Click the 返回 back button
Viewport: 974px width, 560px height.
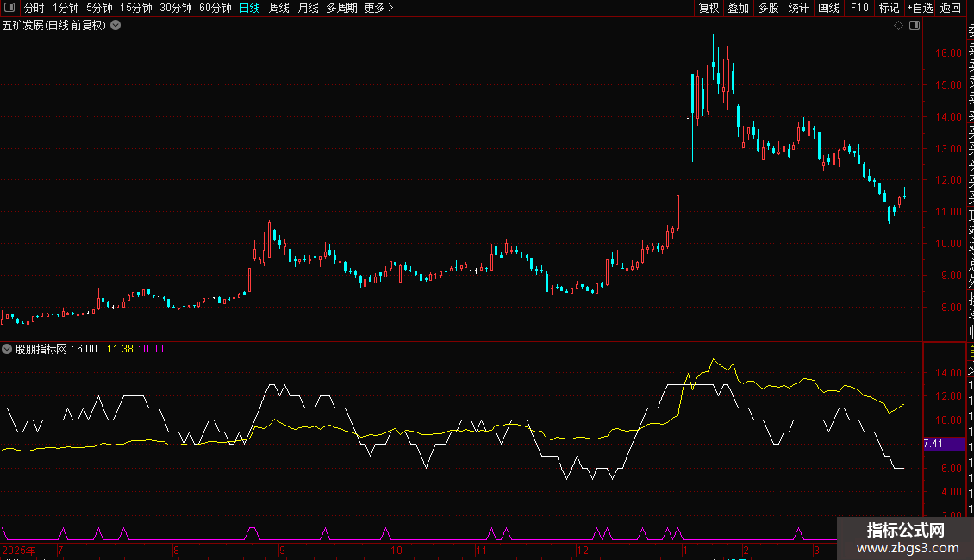tap(951, 8)
